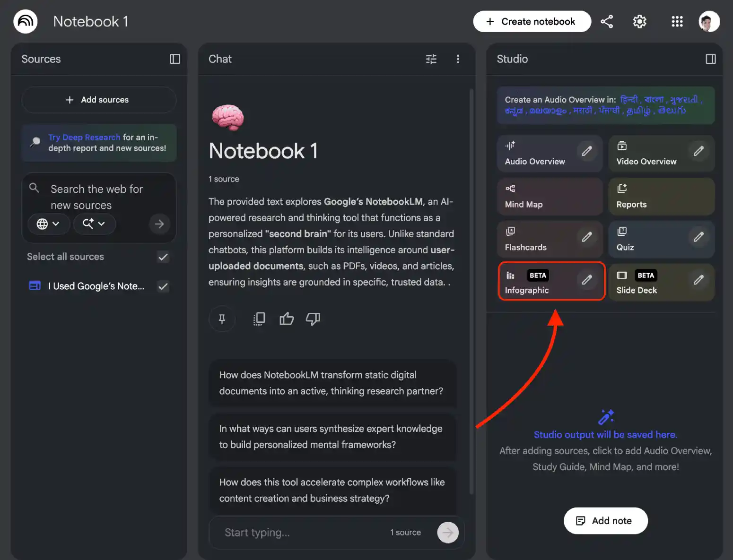Click the thumbs up icon on summary
This screenshot has height=560, width=733.
click(287, 319)
